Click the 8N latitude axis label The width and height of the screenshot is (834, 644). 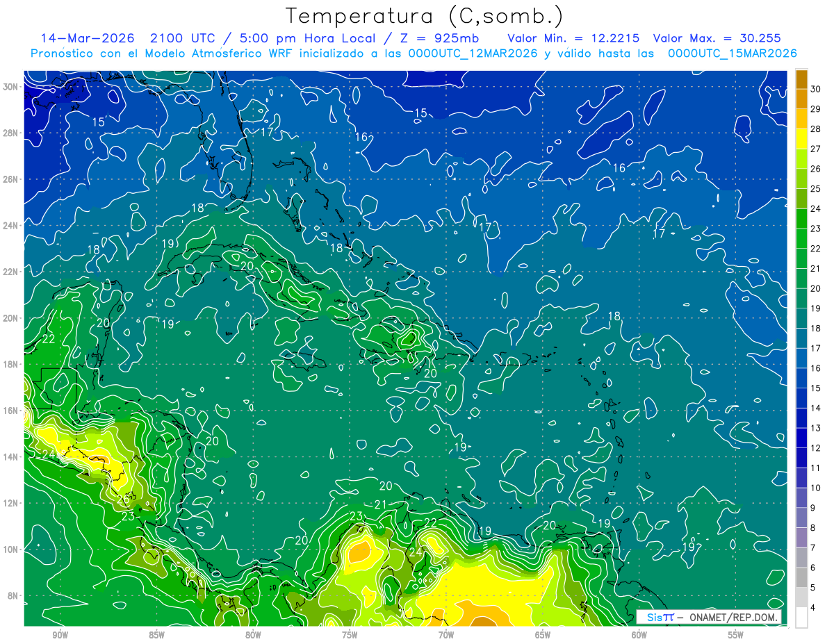[x=13, y=595]
